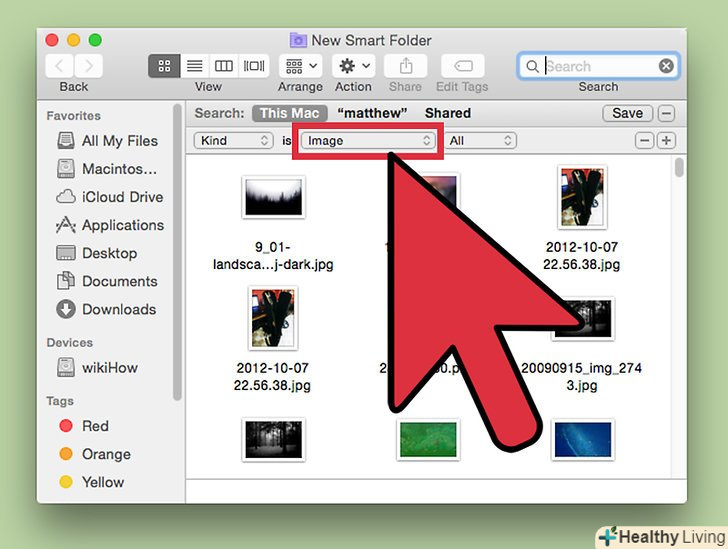Select the Yellow tag
This screenshot has height=549, width=728.
pos(92,482)
